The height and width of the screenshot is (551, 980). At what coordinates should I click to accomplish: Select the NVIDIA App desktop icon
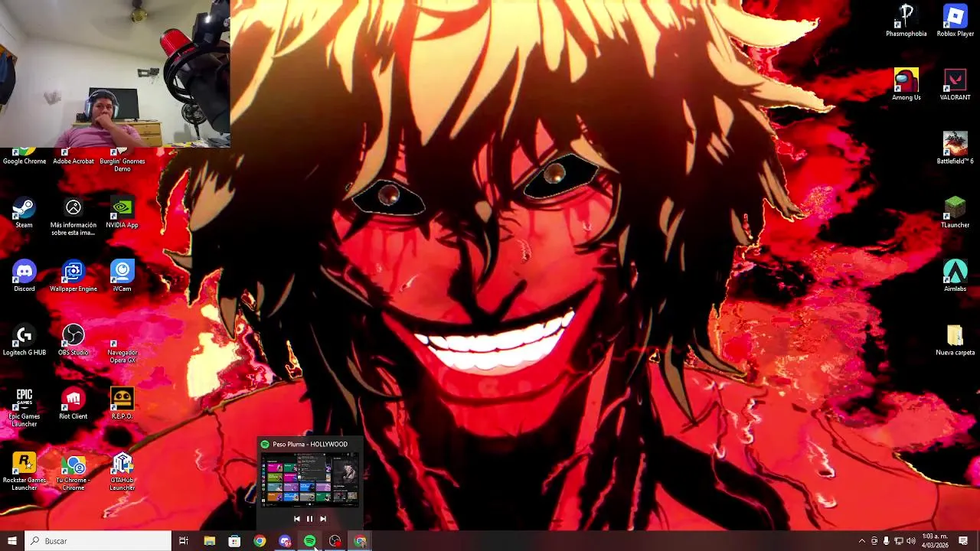122,214
